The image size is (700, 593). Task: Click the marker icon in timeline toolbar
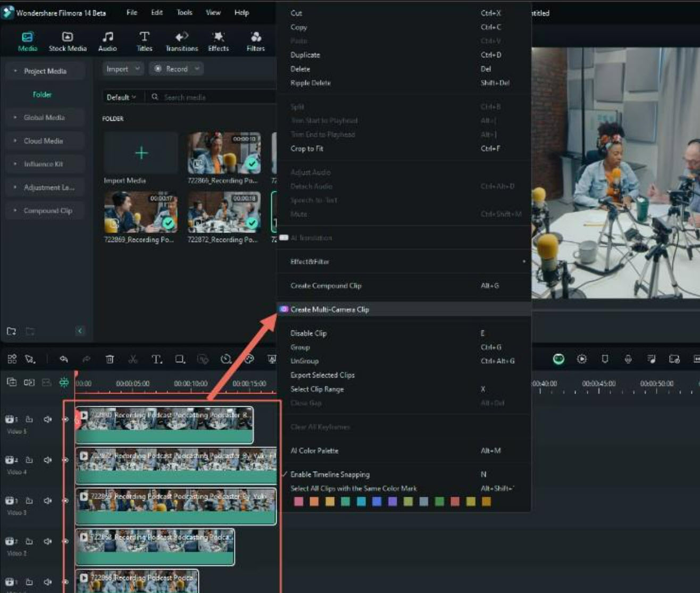[x=605, y=359]
